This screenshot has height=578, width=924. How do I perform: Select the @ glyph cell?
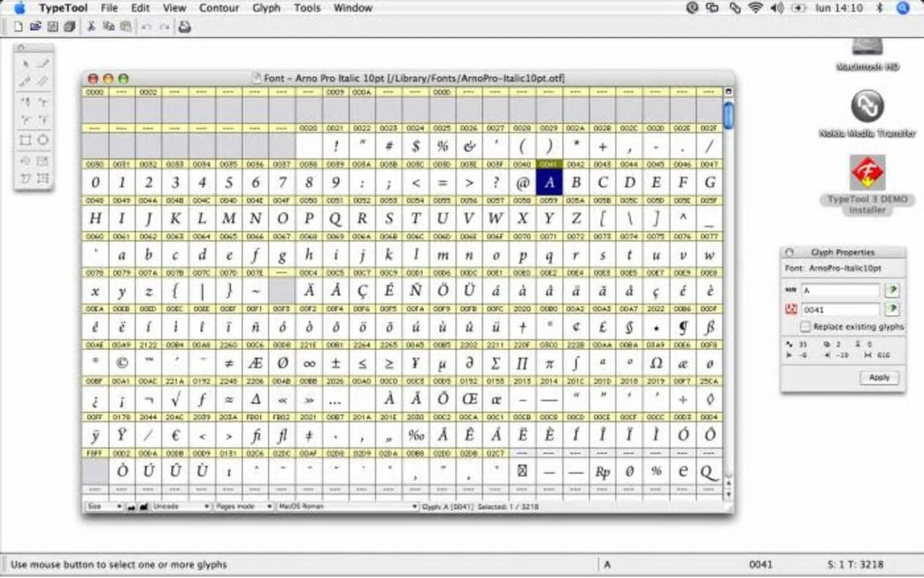pos(522,183)
